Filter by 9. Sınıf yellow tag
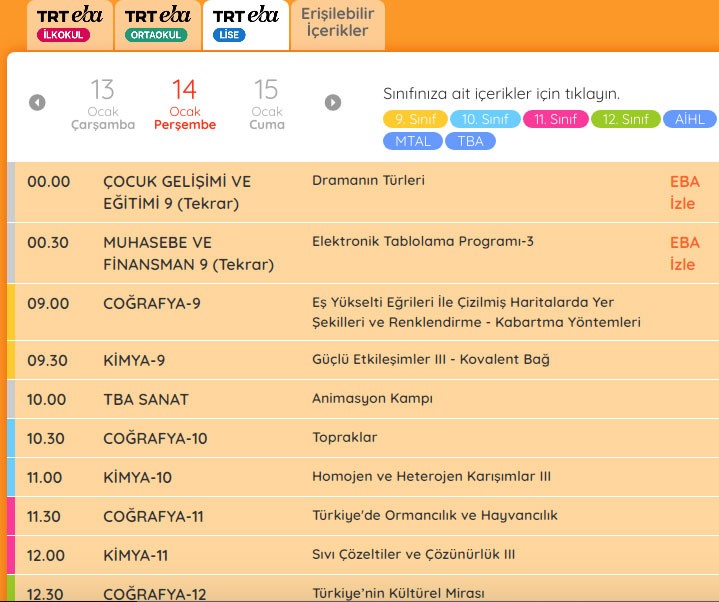Image resolution: width=719 pixels, height=602 pixels. [x=414, y=119]
